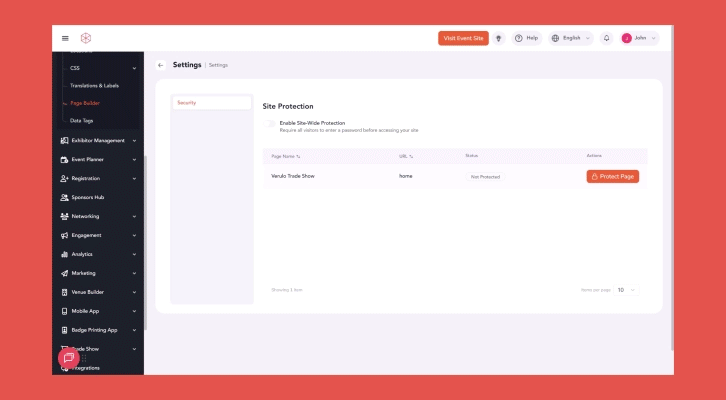Expand Badge Printing App chevron
The image size is (726, 400).
(134, 331)
